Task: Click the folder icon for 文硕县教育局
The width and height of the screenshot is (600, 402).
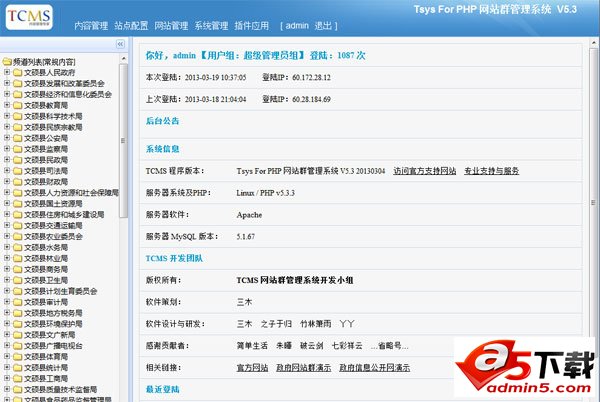Action: pyautogui.click(x=18, y=106)
